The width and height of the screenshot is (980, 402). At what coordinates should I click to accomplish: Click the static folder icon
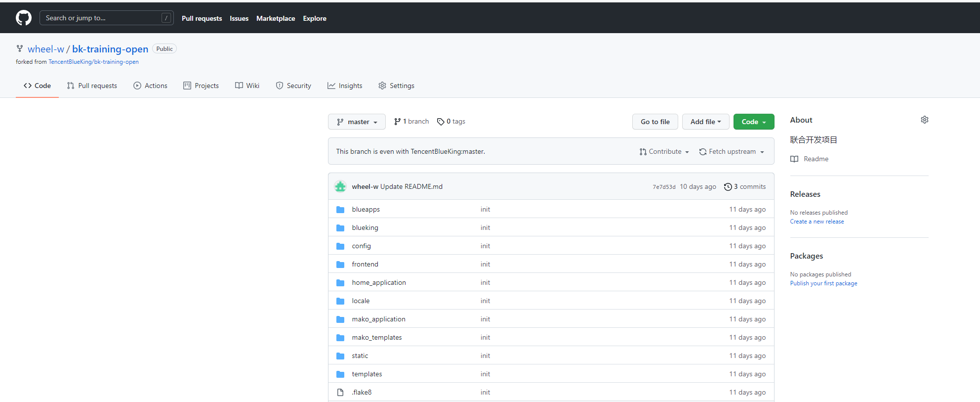click(x=340, y=356)
